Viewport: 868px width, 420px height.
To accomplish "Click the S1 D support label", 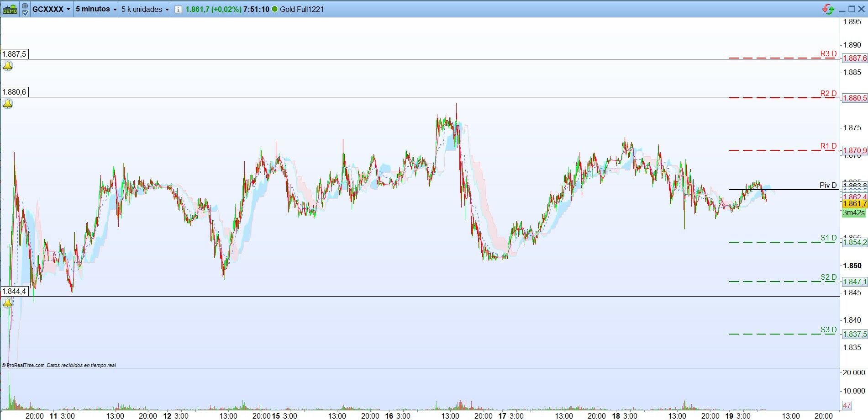I will (x=828, y=238).
